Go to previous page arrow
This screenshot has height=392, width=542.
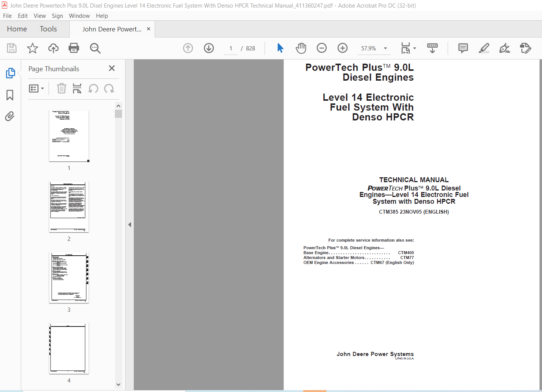(x=188, y=48)
